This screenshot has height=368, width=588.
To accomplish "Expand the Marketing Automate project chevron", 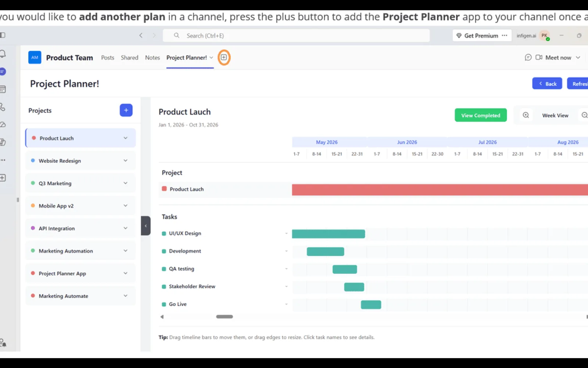I will (125, 296).
